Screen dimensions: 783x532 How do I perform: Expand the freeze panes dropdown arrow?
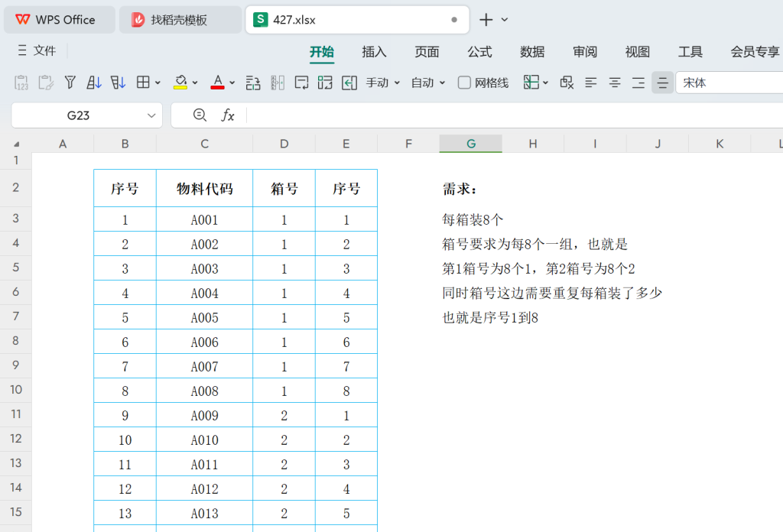point(546,83)
